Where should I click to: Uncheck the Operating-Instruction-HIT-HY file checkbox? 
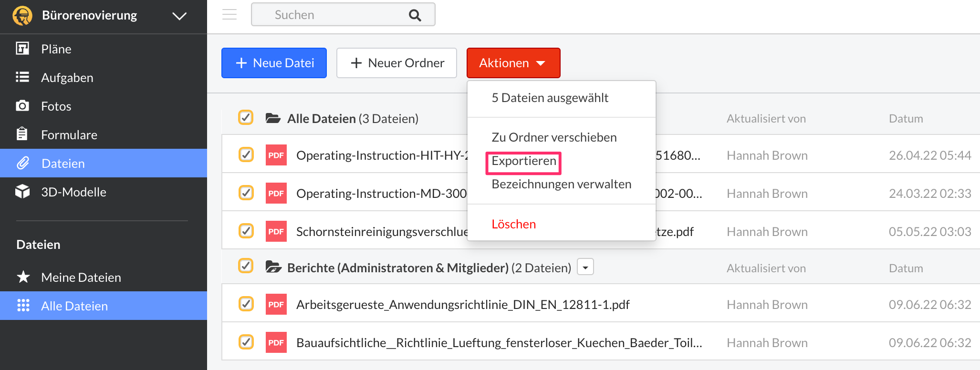[x=246, y=154]
